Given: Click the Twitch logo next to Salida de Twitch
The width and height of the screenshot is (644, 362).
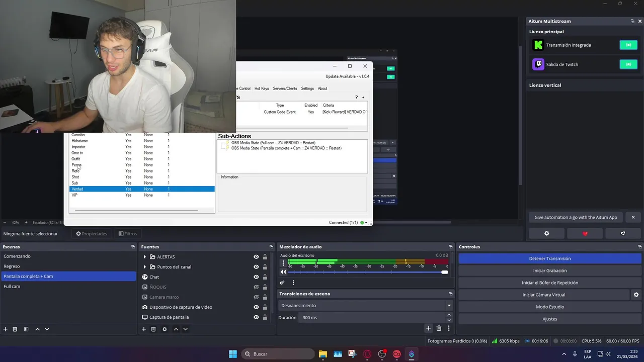Looking at the screenshot, I should click(538, 64).
